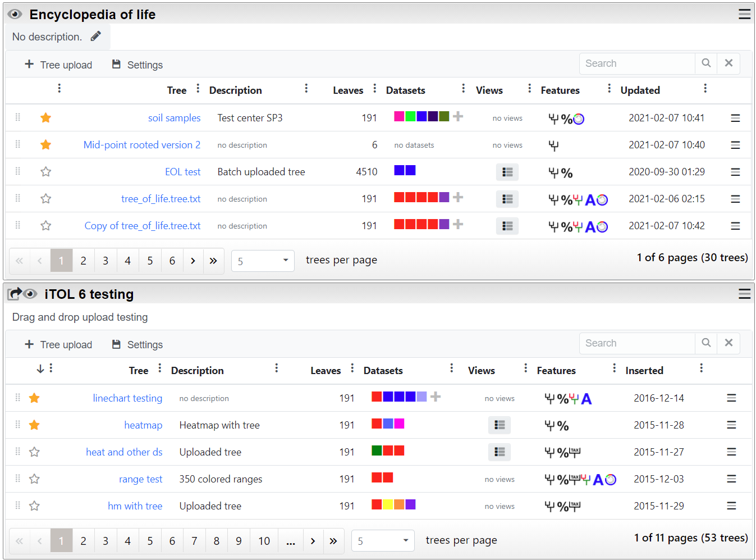Open the Encyclopedia of life project hamburger menu
Viewport: 756px width, 560px height.
pos(744,14)
